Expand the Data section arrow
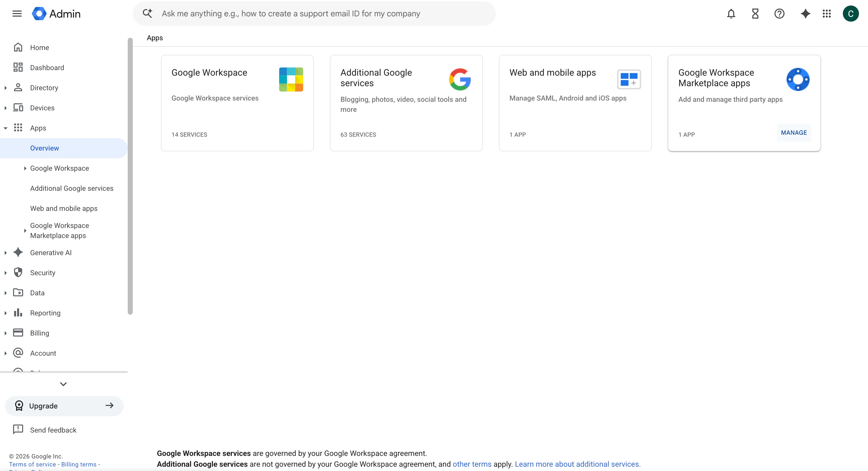Screen dimensions: 868x471 click(5, 293)
